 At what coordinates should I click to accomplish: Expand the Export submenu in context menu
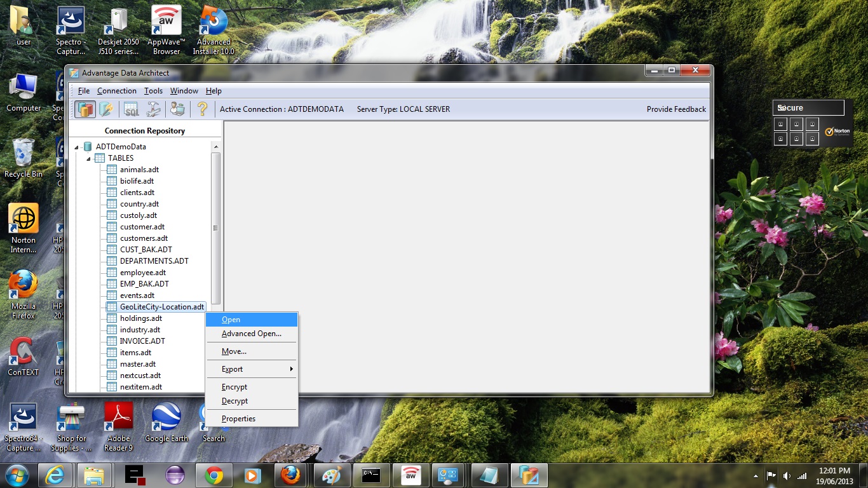(x=252, y=369)
